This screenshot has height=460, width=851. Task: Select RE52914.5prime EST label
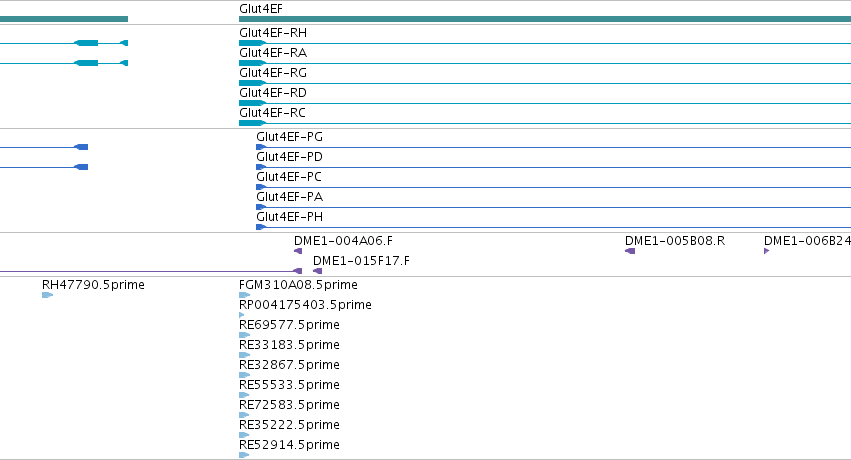pyautogui.click(x=289, y=445)
